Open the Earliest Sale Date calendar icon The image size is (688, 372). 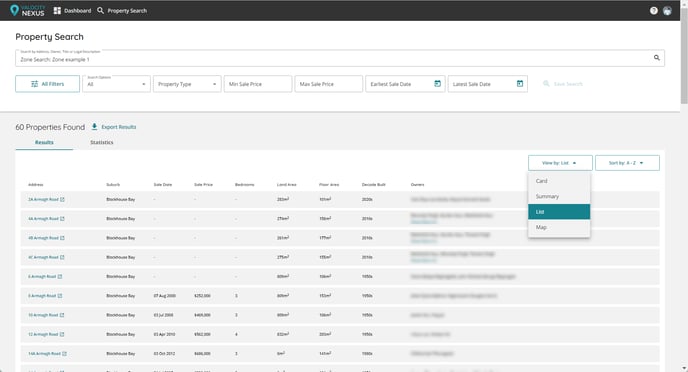[x=437, y=83]
